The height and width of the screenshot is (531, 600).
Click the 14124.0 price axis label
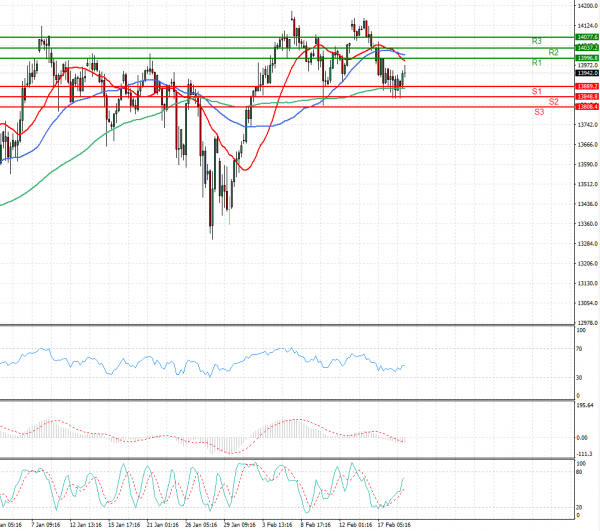pyautogui.click(x=588, y=26)
